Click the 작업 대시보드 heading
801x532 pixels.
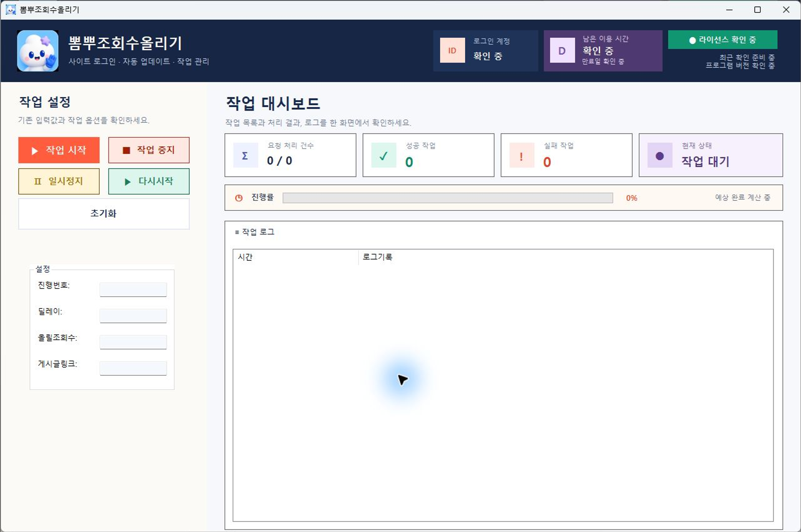tap(273, 103)
